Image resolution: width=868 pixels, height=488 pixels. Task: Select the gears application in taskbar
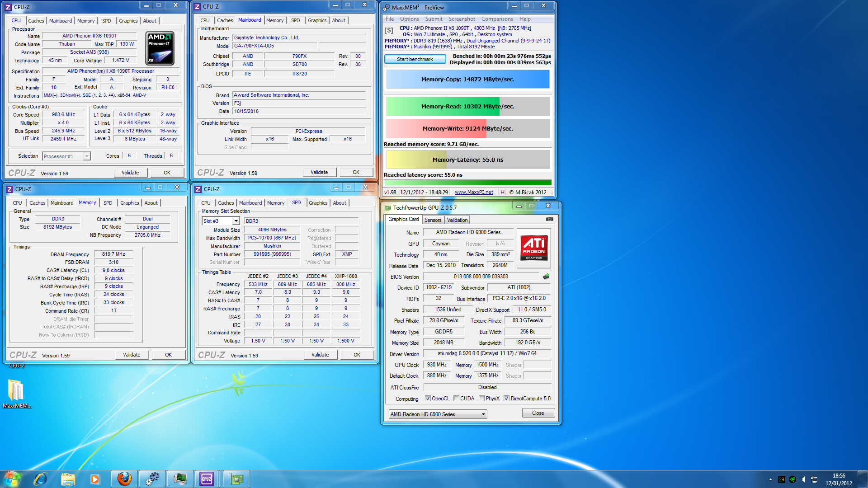click(x=152, y=479)
